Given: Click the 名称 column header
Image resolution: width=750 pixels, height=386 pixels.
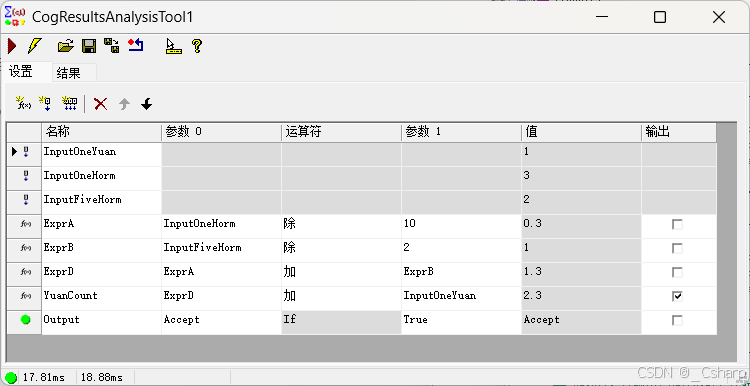Looking at the screenshot, I should (x=101, y=132).
